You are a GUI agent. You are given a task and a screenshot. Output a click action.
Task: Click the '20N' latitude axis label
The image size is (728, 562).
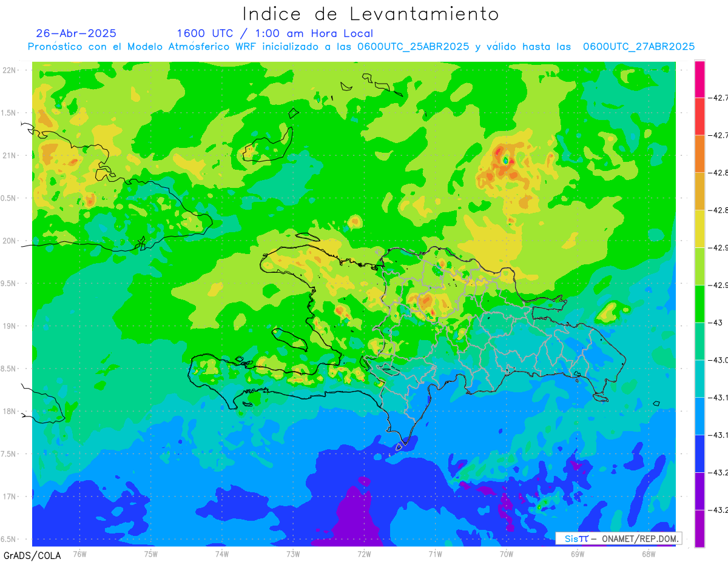(10, 241)
